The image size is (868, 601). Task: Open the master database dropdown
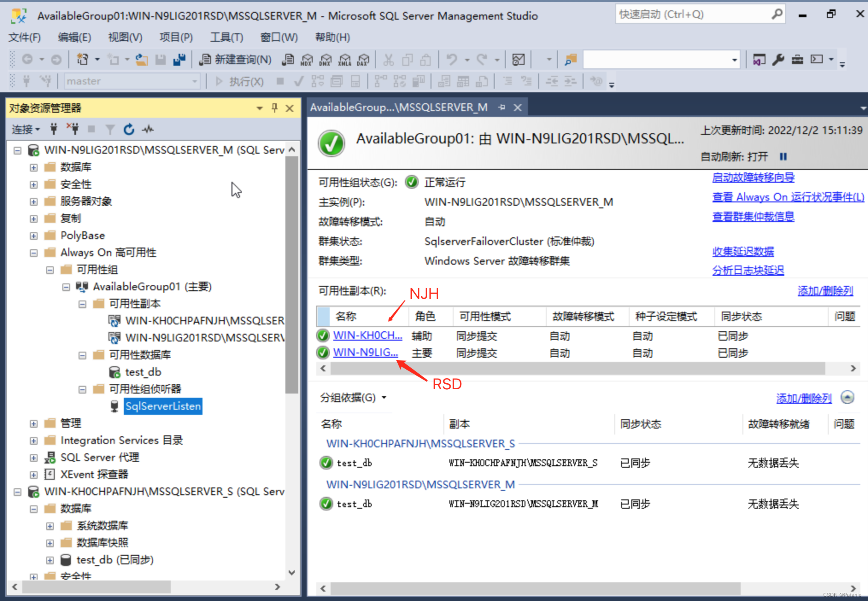tap(194, 81)
